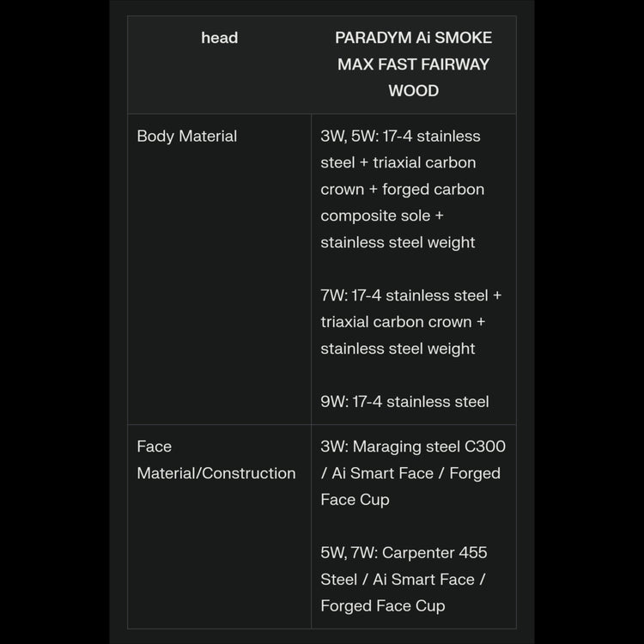
Task: Click the "Steel / Ai Smart Face /" line
Action: tap(403, 580)
